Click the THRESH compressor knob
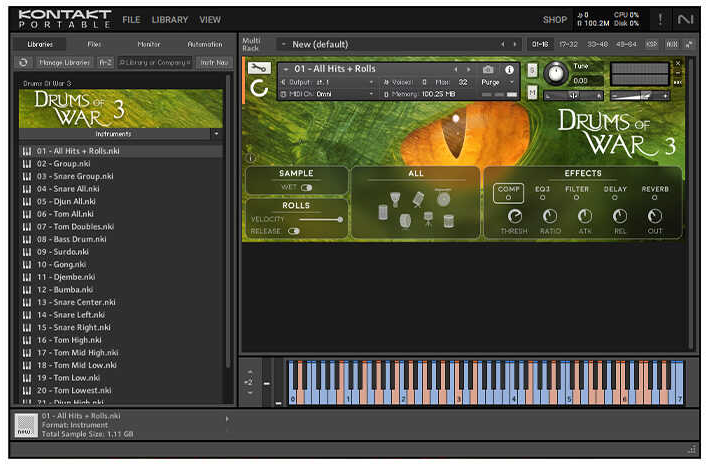Image resolution: width=709 pixels, height=465 pixels. (515, 216)
